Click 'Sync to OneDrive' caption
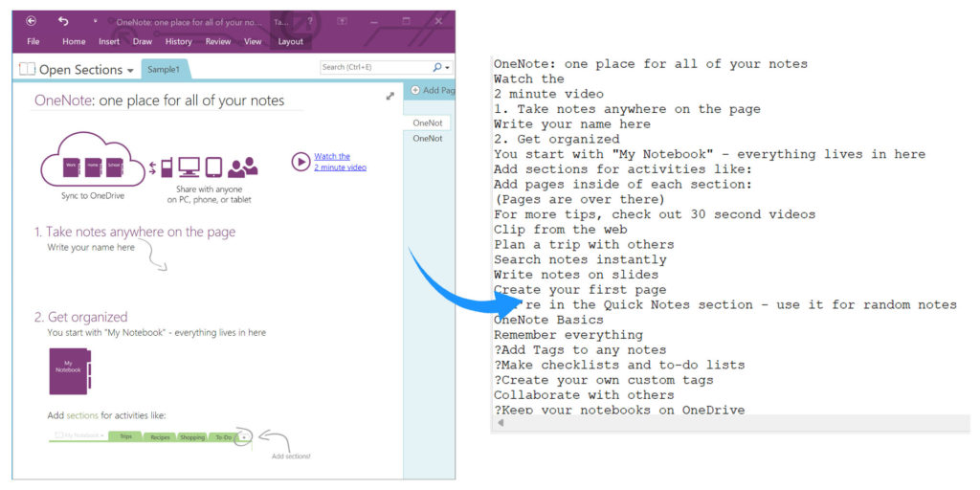The width and height of the screenshot is (980, 490). tap(92, 195)
